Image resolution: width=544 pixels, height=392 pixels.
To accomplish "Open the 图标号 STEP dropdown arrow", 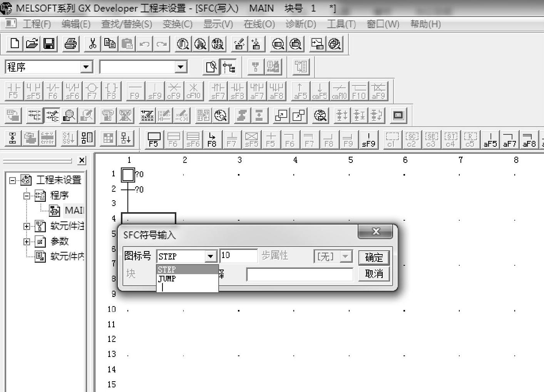I will [211, 256].
